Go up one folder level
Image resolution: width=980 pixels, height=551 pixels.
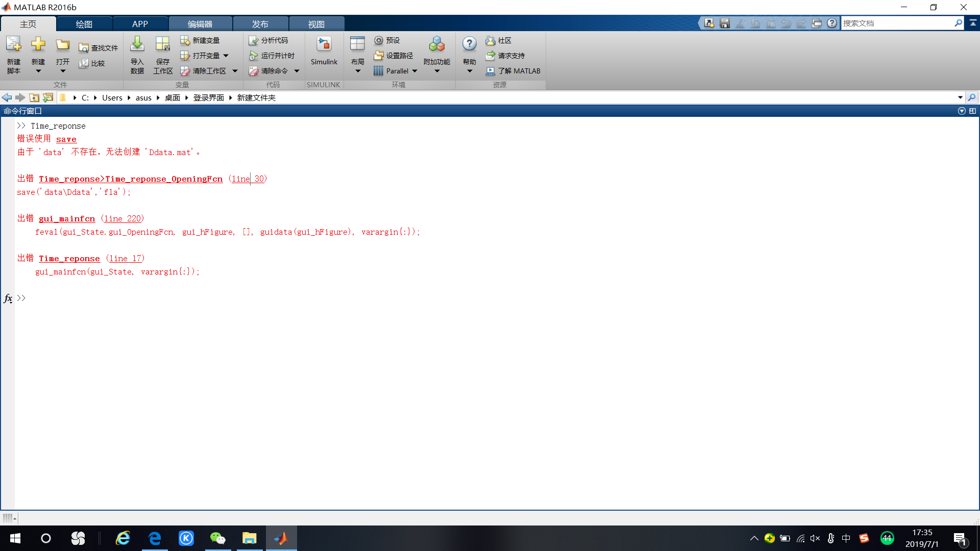pos(34,97)
